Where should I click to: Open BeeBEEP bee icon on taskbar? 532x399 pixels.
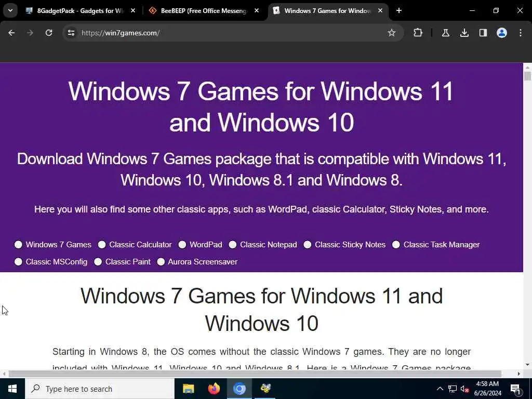(x=265, y=389)
